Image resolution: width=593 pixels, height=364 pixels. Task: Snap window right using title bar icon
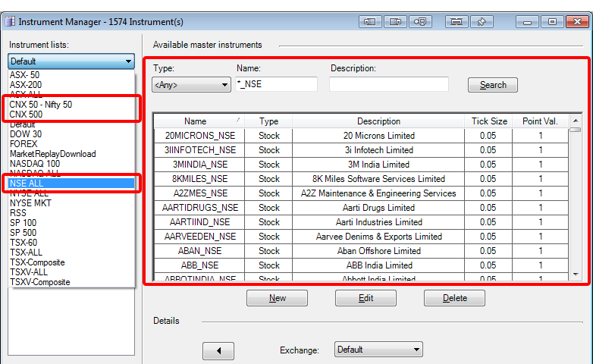click(x=395, y=21)
